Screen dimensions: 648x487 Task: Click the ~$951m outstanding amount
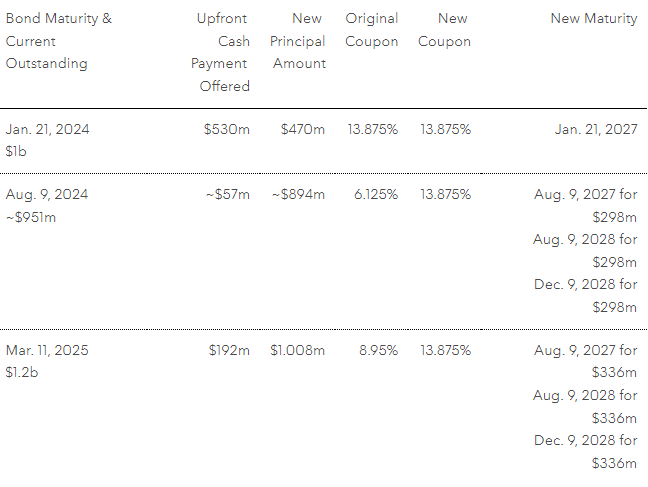[x=31, y=217]
